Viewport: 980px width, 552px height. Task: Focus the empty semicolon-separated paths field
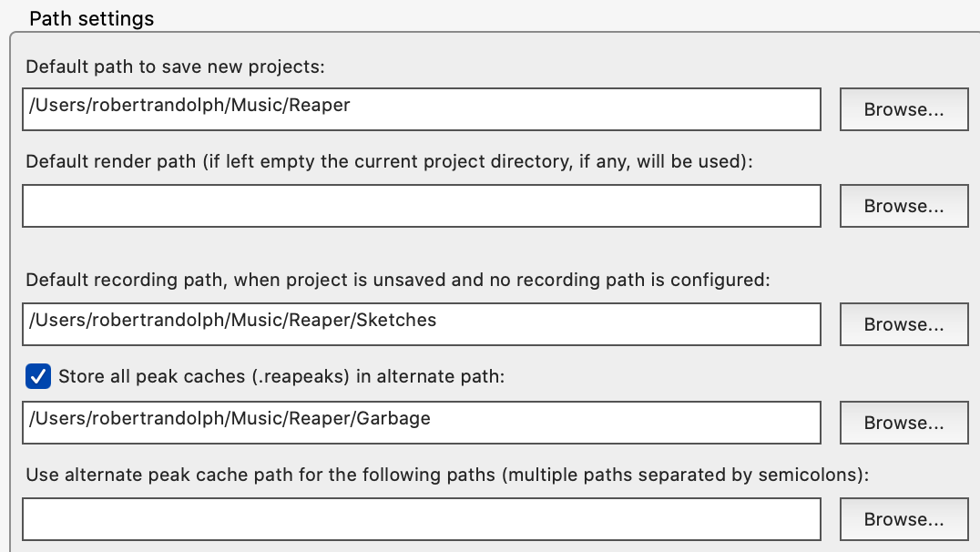[x=421, y=519]
